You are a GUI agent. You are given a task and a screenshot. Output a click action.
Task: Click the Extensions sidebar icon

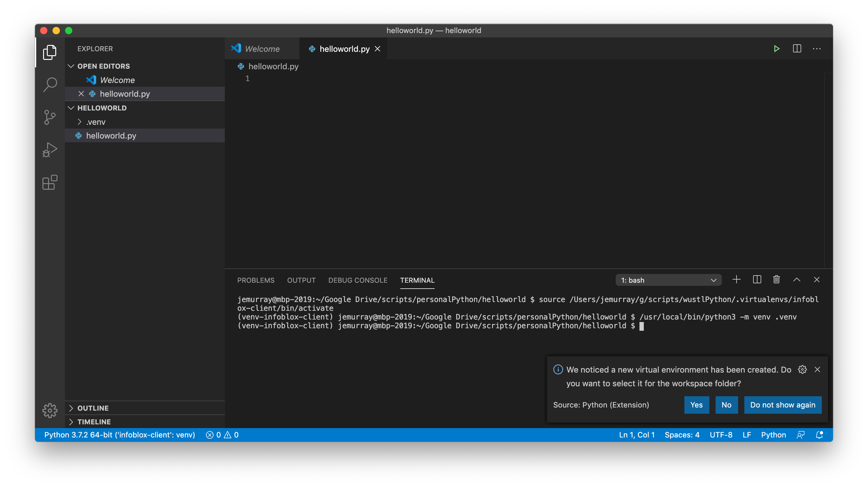49,183
